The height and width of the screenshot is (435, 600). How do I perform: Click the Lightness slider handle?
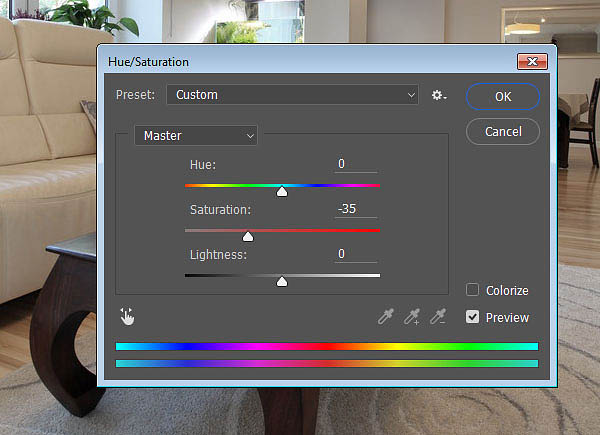click(282, 282)
